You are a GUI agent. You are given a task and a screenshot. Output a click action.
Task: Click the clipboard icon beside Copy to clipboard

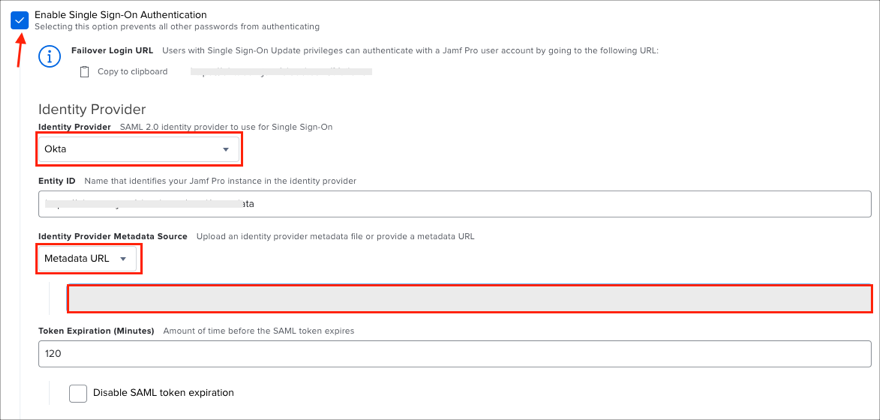point(84,72)
